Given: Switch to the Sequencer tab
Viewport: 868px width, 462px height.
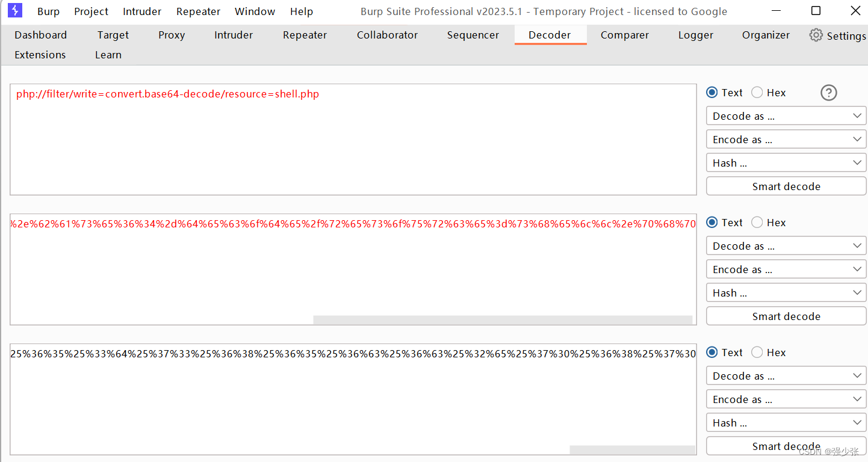Looking at the screenshot, I should click(x=473, y=35).
